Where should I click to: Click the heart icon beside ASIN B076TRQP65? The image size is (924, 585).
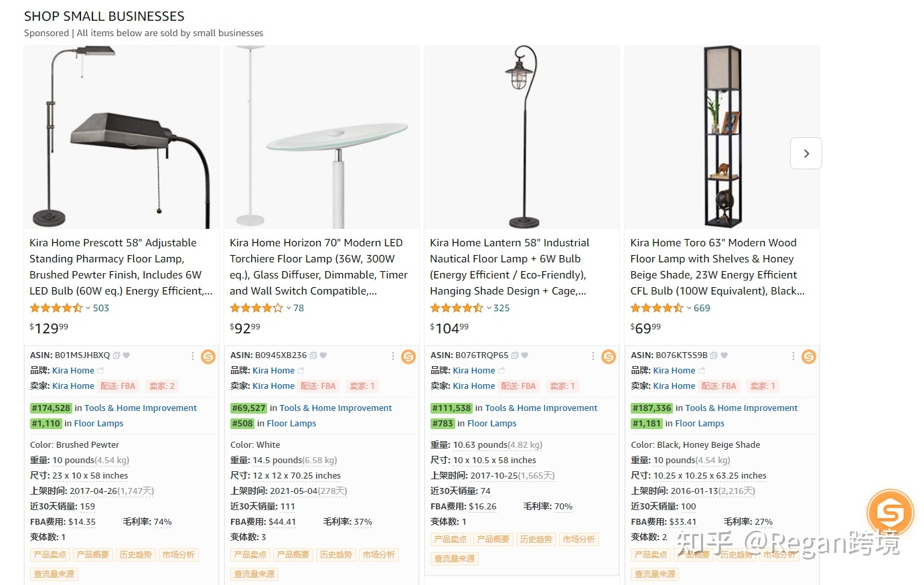[x=524, y=355]
